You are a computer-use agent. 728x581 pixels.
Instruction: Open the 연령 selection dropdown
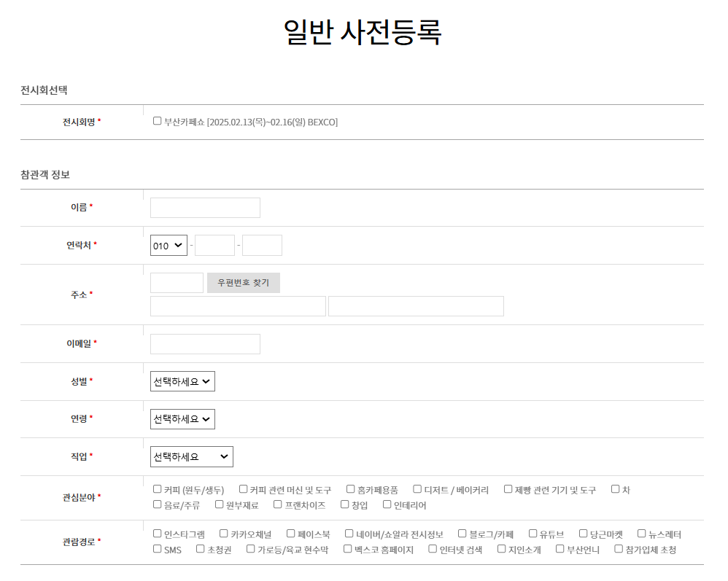point(182,418)
